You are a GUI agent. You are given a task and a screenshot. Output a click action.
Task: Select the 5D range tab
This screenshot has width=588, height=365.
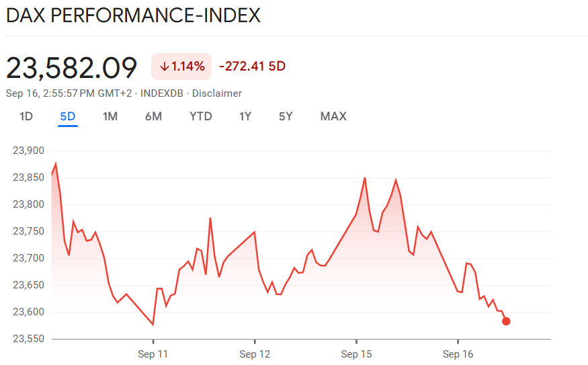[68, 116]
